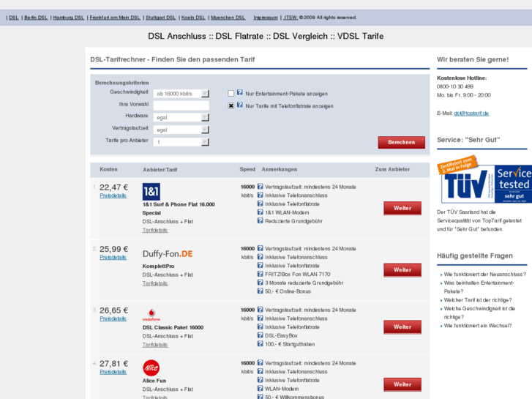The width and height of the screenshot is (532, 399).
Task: Click the Duffy-Fon.DE logo
Action: click(x=168, y=254)
